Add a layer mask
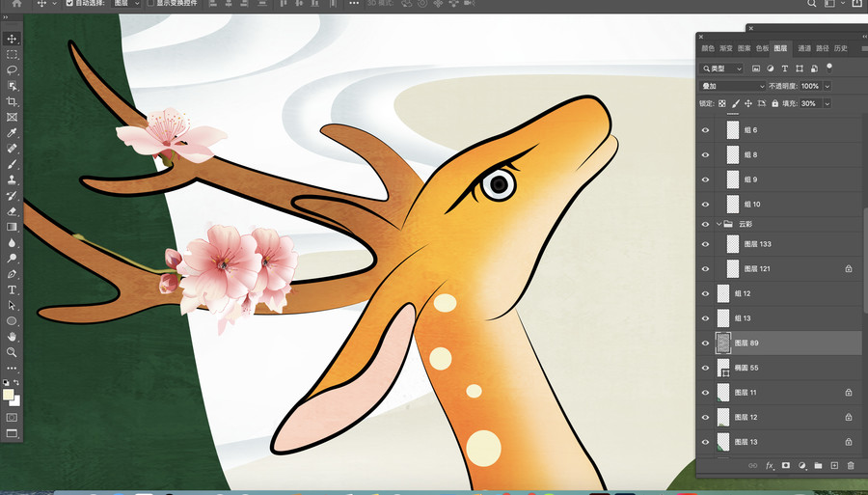Screen dimensions: 868x495 [x=785, y=466]
